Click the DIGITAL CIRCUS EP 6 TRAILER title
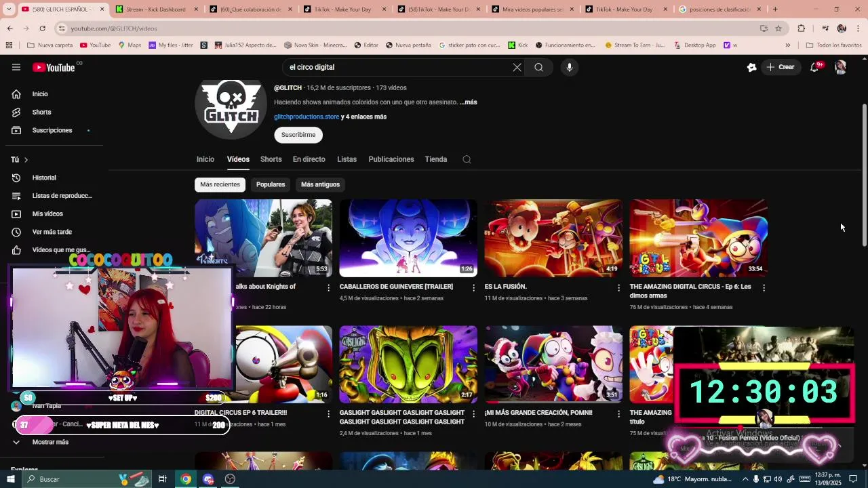This screenshot has height=488, width=868. (x=241, y=413)
